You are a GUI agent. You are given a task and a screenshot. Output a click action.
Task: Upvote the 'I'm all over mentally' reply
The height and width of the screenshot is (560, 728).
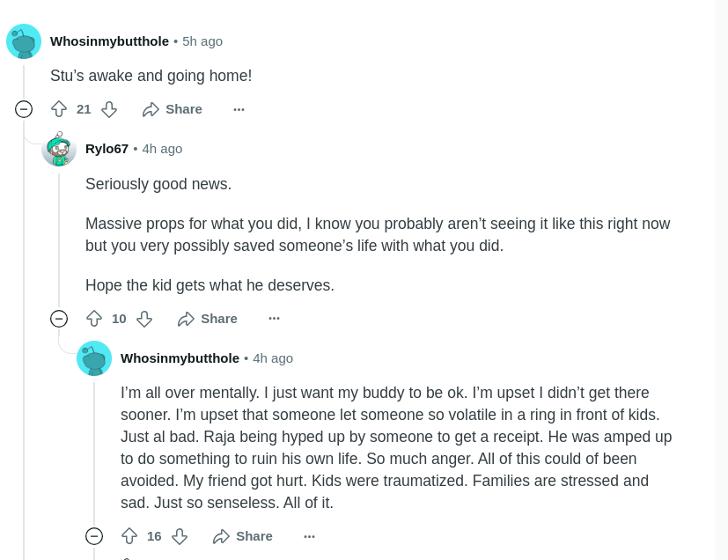[129, 536]
